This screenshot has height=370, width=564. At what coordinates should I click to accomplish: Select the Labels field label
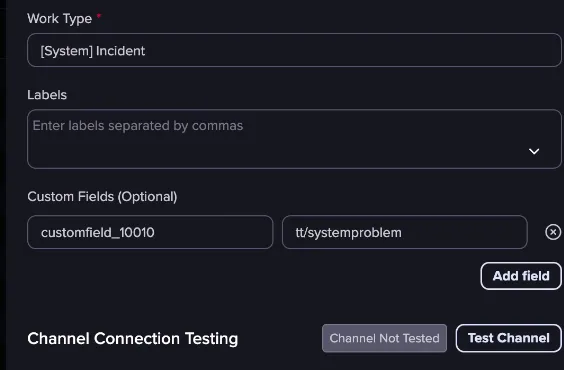(47, 95)
